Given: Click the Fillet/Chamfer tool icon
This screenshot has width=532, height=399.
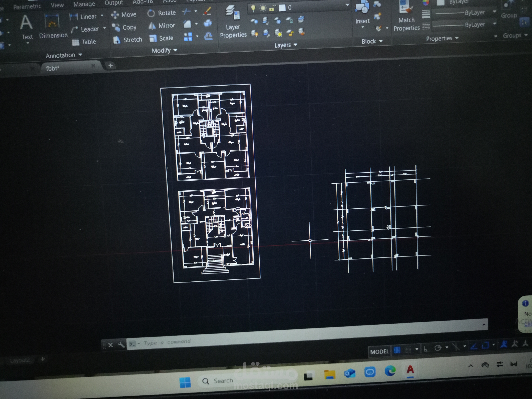Looking at the screenshot, I should (187, 24).
